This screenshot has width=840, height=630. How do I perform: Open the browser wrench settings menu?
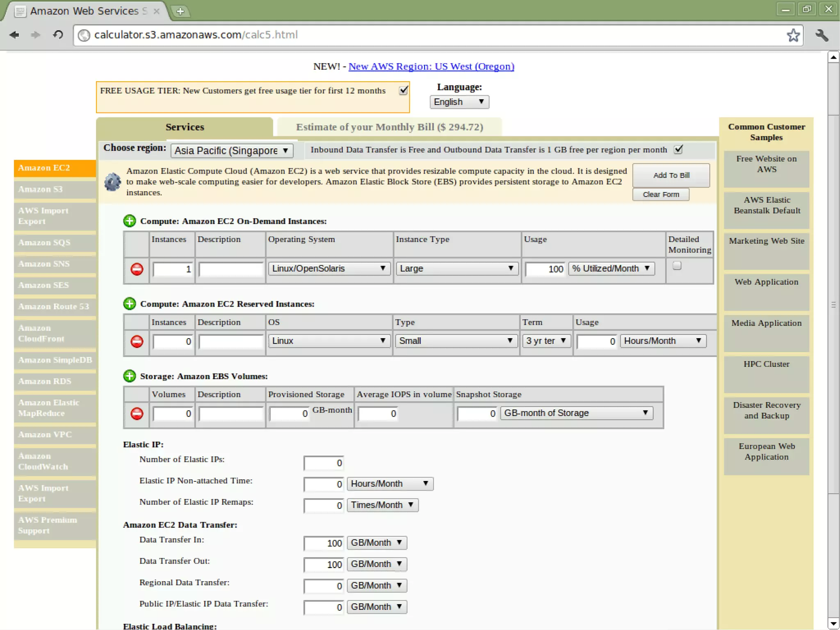point(822,35)
